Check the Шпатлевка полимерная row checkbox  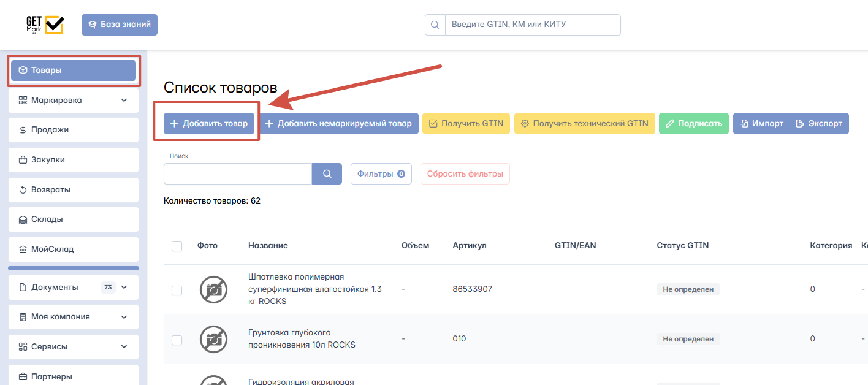[x=177, y=290]
